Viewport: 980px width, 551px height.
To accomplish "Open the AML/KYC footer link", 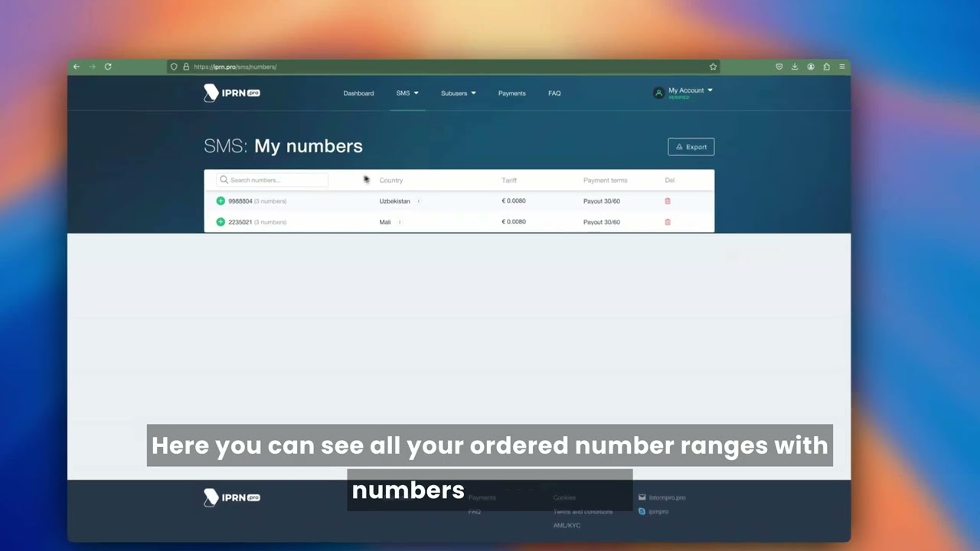I will coord(567,526).
